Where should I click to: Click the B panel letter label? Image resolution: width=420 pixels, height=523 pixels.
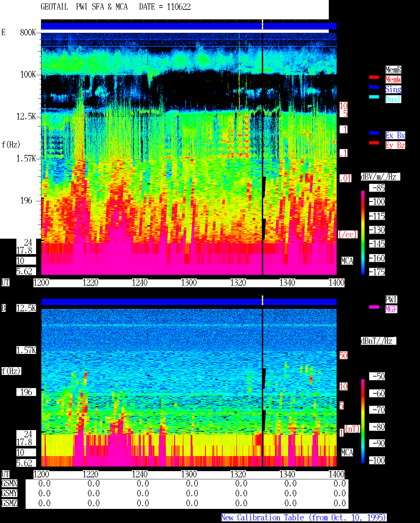[x=4, y=308]
